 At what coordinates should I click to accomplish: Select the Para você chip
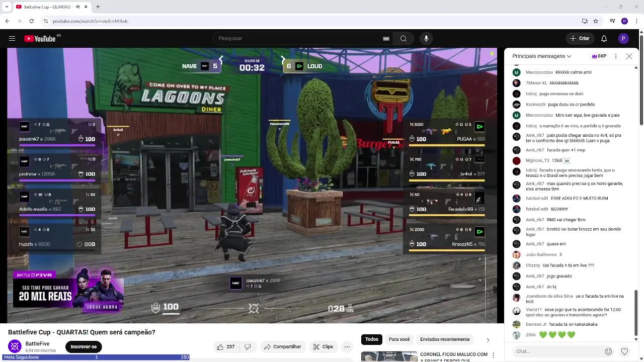pos(399,339)
